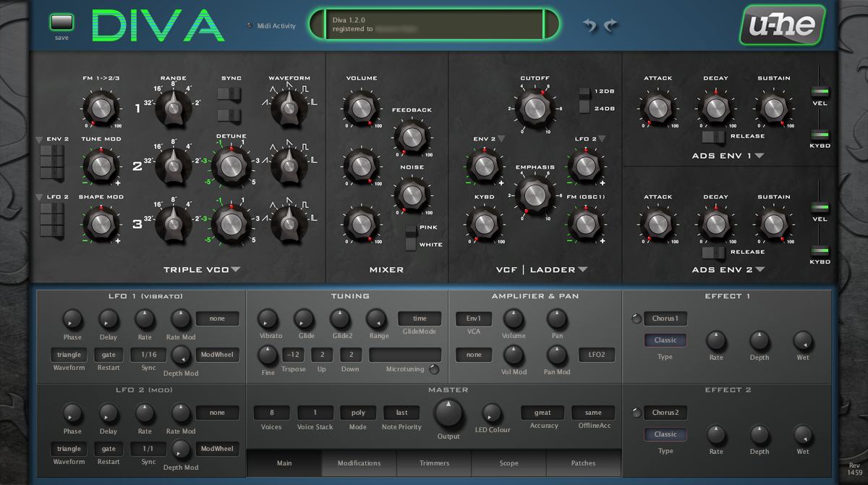
Task: Click the GlideMode time selector
Action: tap(420, 319)
